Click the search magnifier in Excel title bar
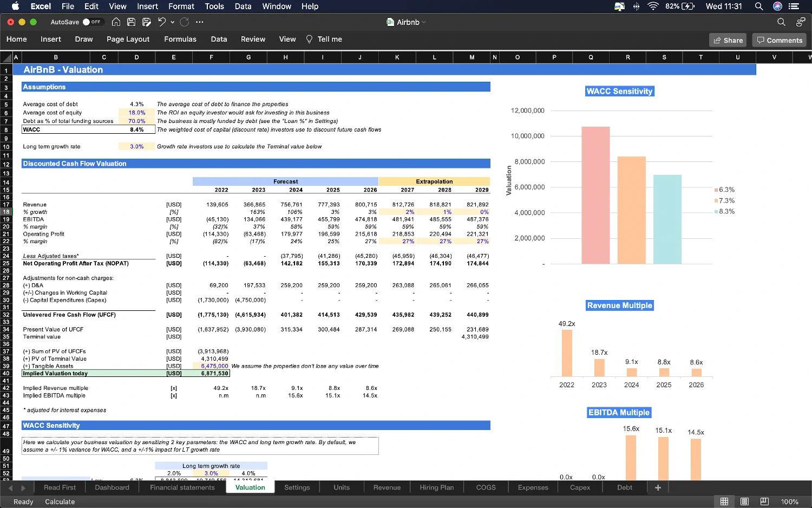 tap(781, 22)
